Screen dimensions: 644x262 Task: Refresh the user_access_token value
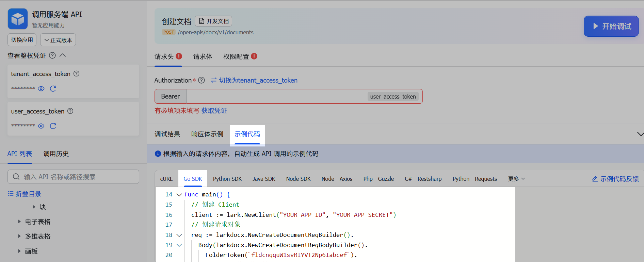tap(53, 126)
